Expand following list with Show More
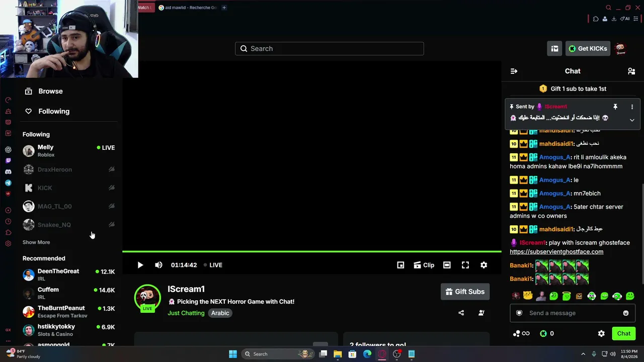The width and height of the screenshot is (644, 362). click(x=36, y=242)
